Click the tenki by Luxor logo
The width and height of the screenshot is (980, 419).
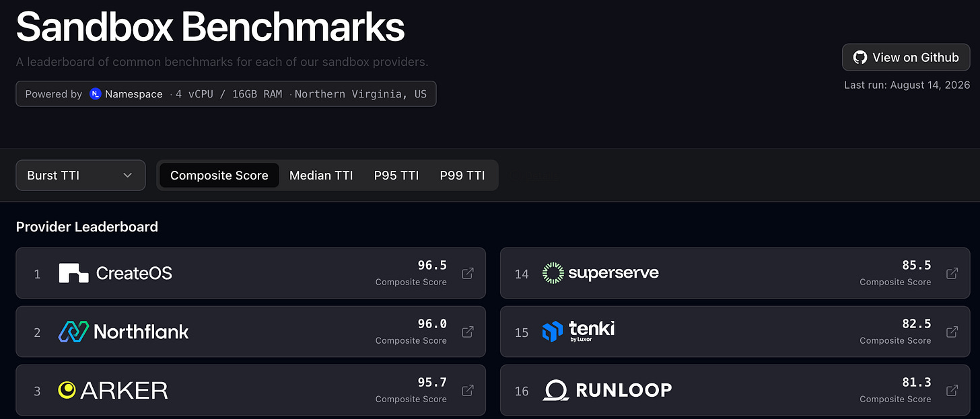point(579,331)
